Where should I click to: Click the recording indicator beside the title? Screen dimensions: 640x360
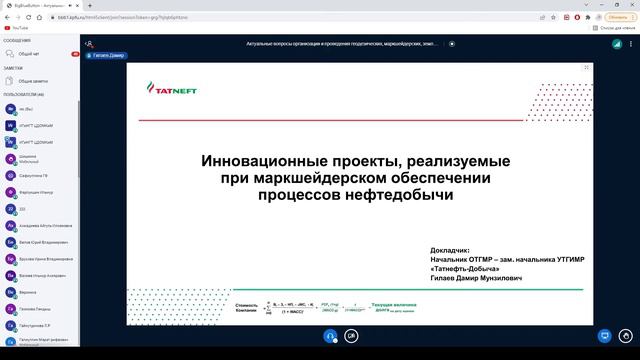point(452,44)
